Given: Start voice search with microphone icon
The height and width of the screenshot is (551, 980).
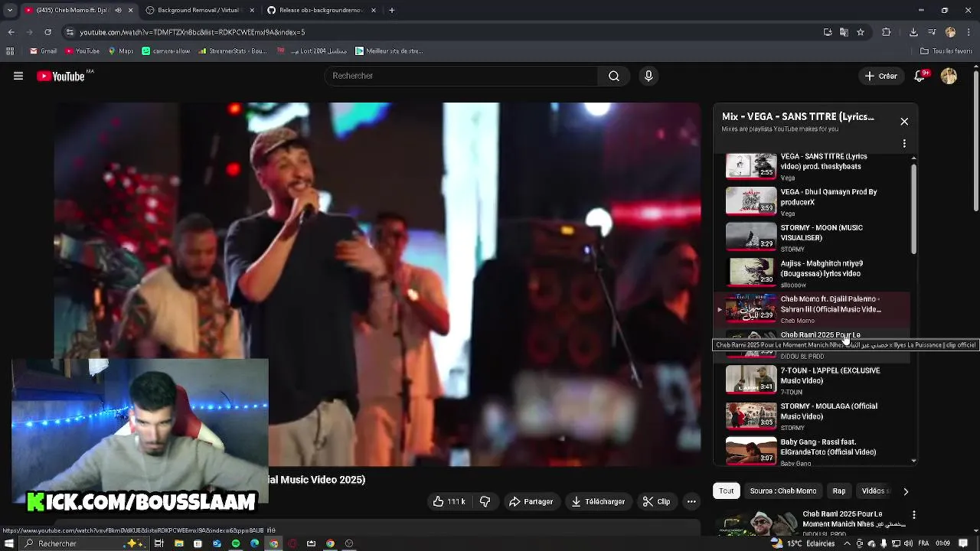Looking at the screenshot, I should pos(648,76).
